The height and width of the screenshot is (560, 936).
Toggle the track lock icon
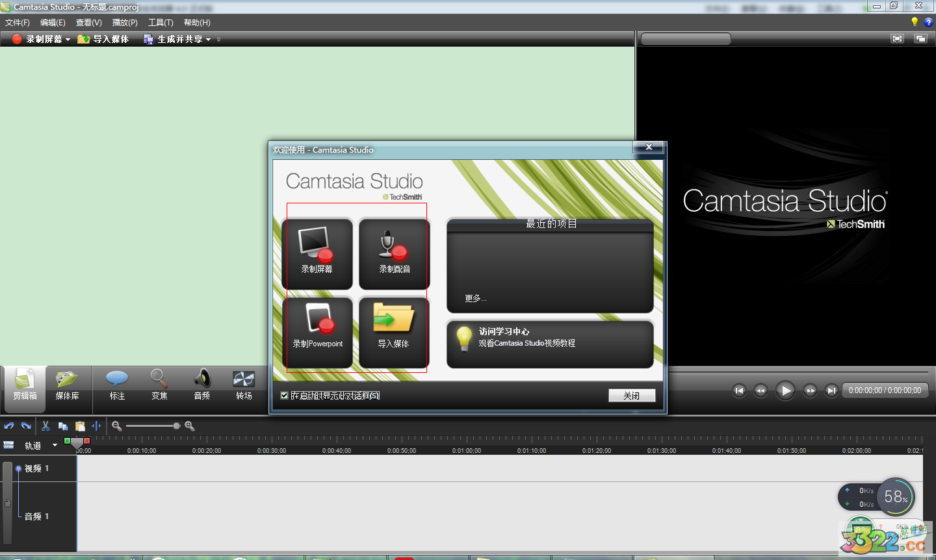click(8, 503)
